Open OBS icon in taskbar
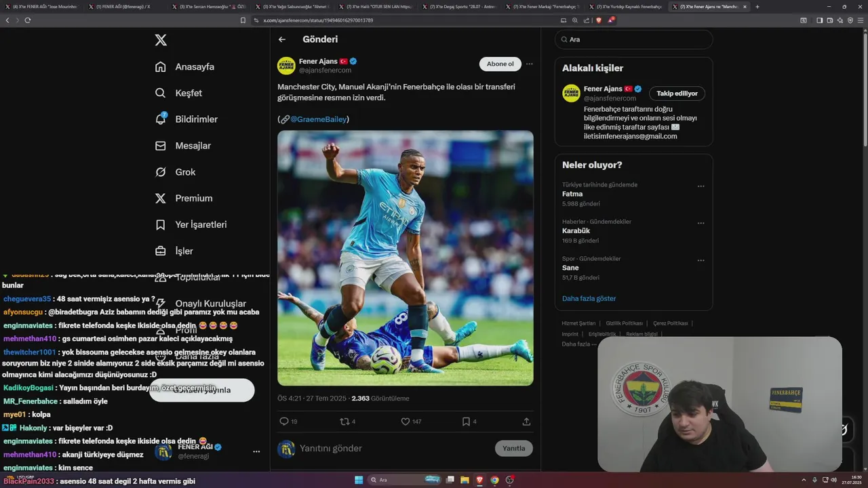Viewport: 868px width, 488px height. pos(509,480)
